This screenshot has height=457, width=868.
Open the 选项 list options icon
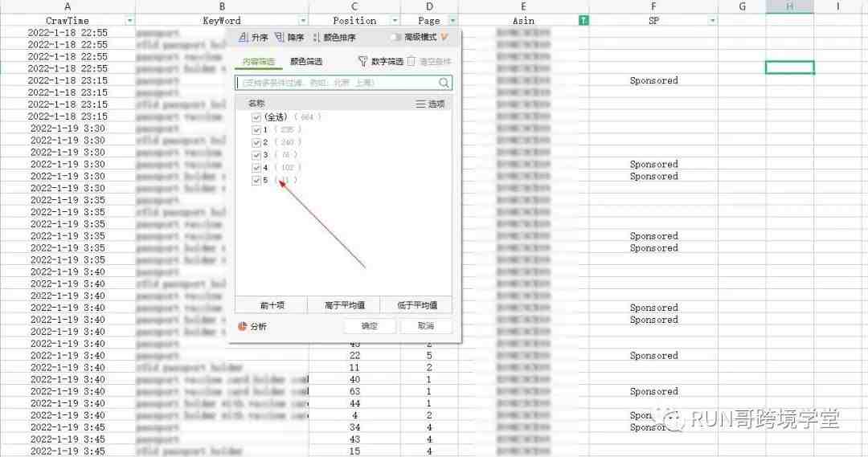coord(420,104)
